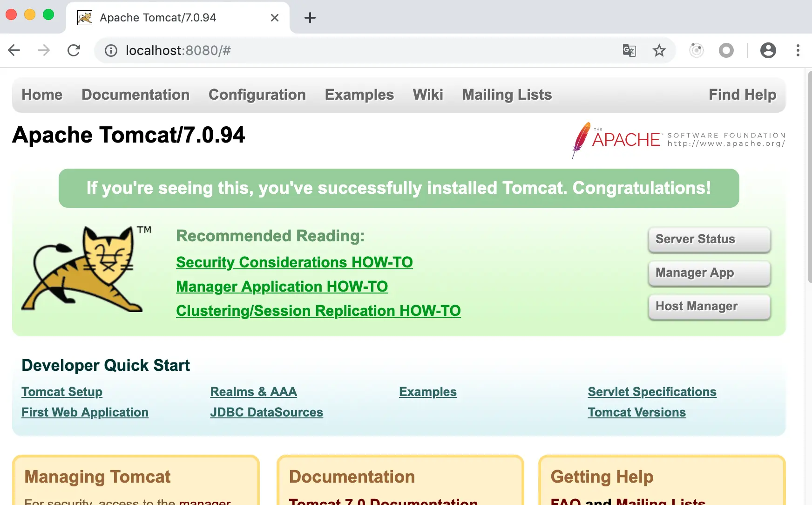Click the gray ring extension icon
This screenshot has width=812, height=505.
pyautogui.click(x=726, y=50)
